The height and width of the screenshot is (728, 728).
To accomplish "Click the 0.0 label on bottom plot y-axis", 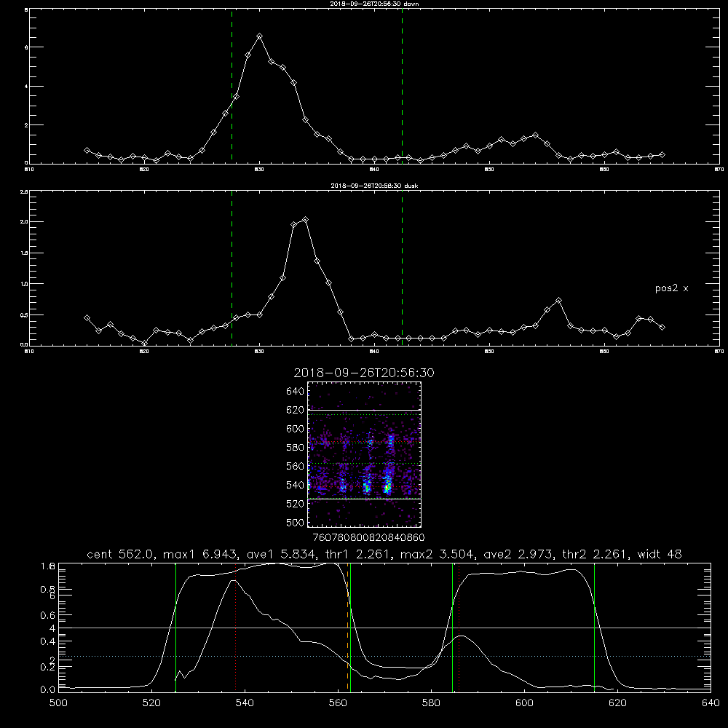I will (48, 690).
